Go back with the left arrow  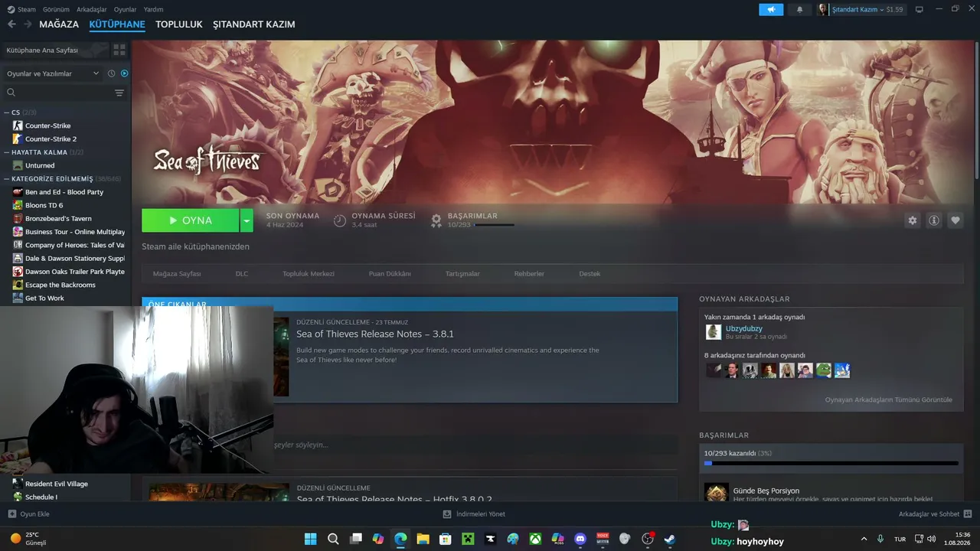[x=11, y=24]
